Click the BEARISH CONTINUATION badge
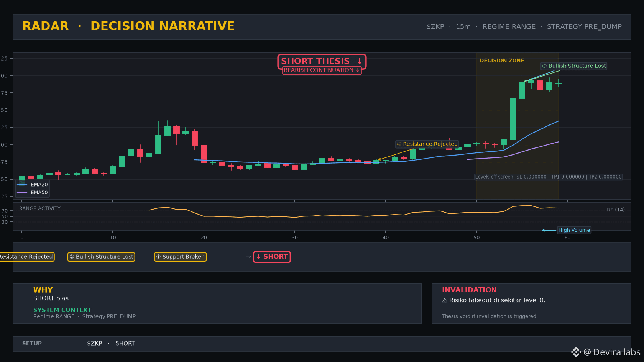Screen dimensions: 644x362 [x=322, y=70]
